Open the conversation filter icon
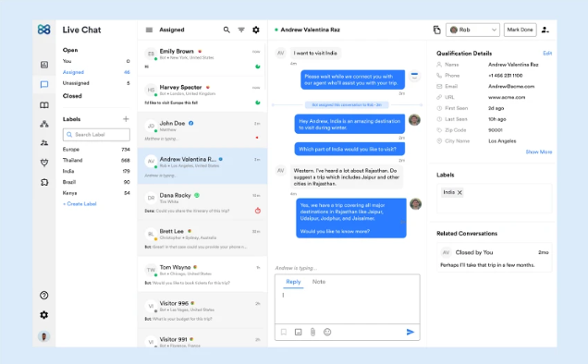The image size is (588, 364). pyautogui.click(x=241, y=30)
